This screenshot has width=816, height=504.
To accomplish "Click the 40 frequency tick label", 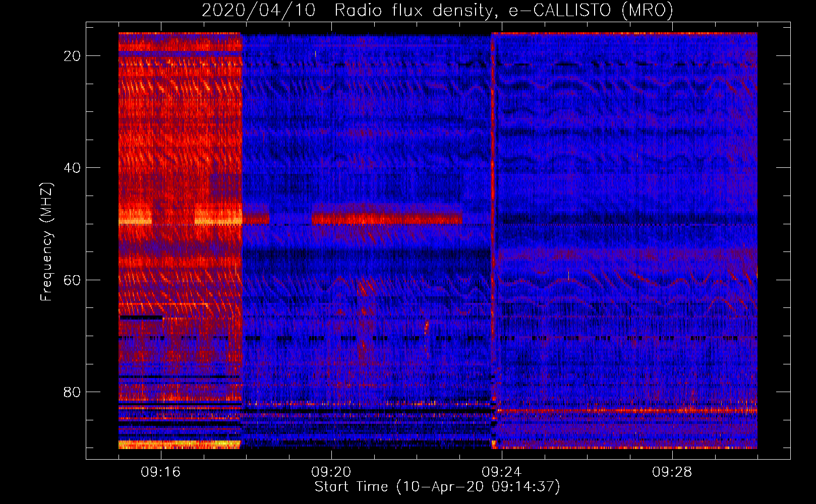I will [x=72, y=168].
